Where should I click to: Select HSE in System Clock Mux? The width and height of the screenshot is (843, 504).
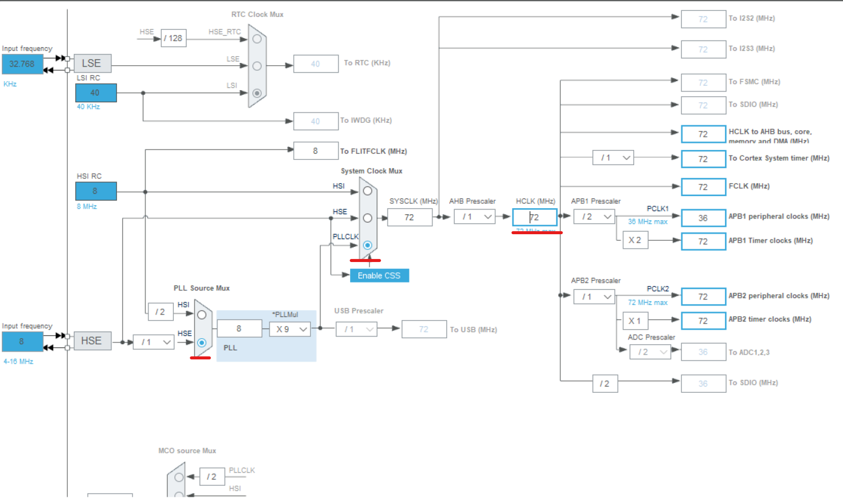[368, 218]
